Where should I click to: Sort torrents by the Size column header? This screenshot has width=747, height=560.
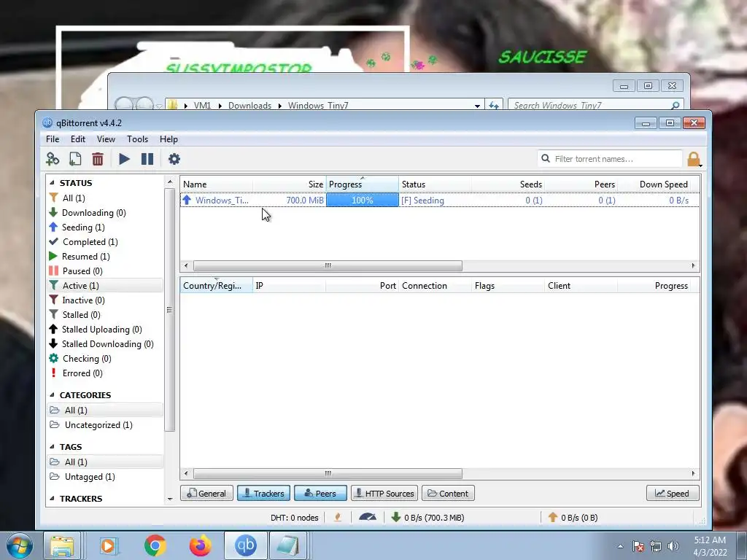289,184
